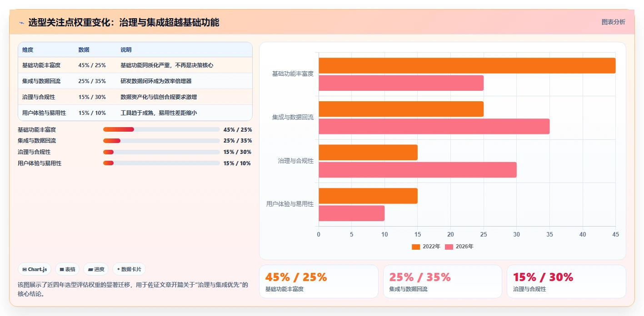Click description 研发数据闭环成为效率倍增器
644x316 pixels.
coord(156,81)
